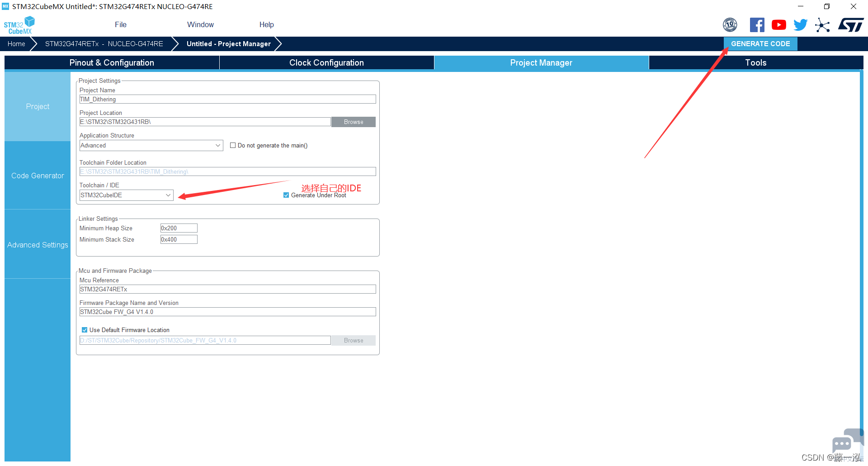Click the Linker Settings group label
Viewport: 868px width, 466px height.
pyautogui.click(x=98, y=219)
